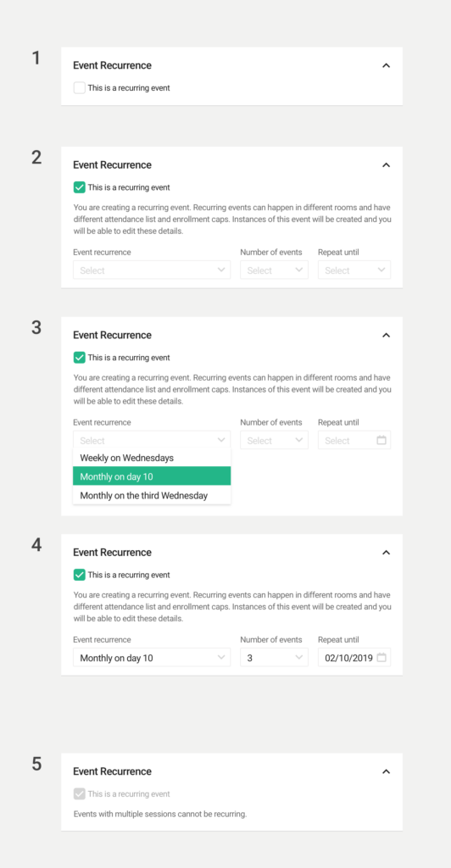
Task: Click the down arrow in the field showing 3
Action: pyautogui.click(x=299, y=658)
